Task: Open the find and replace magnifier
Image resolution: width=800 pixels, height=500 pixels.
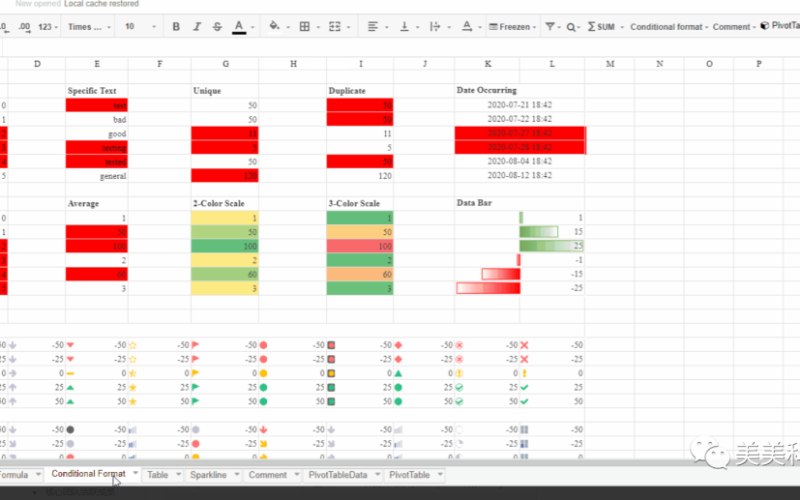Action: [x=571, y=27]
